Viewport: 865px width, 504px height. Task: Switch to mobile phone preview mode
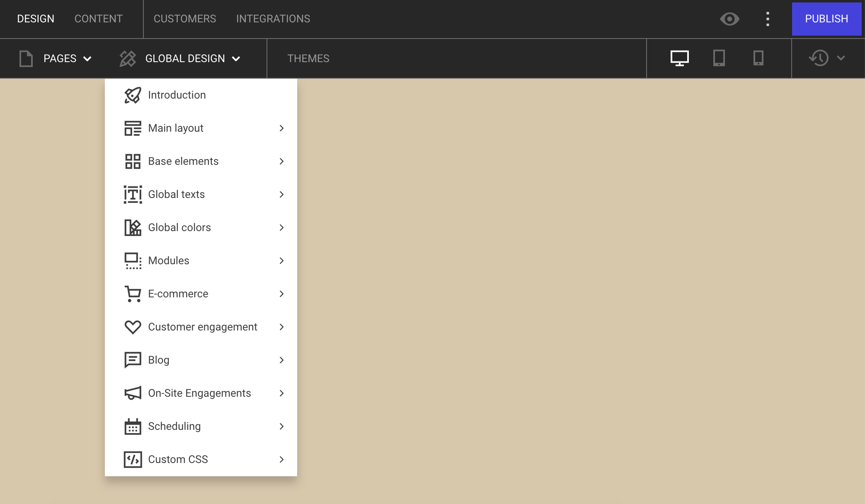[x=758, y=58]
